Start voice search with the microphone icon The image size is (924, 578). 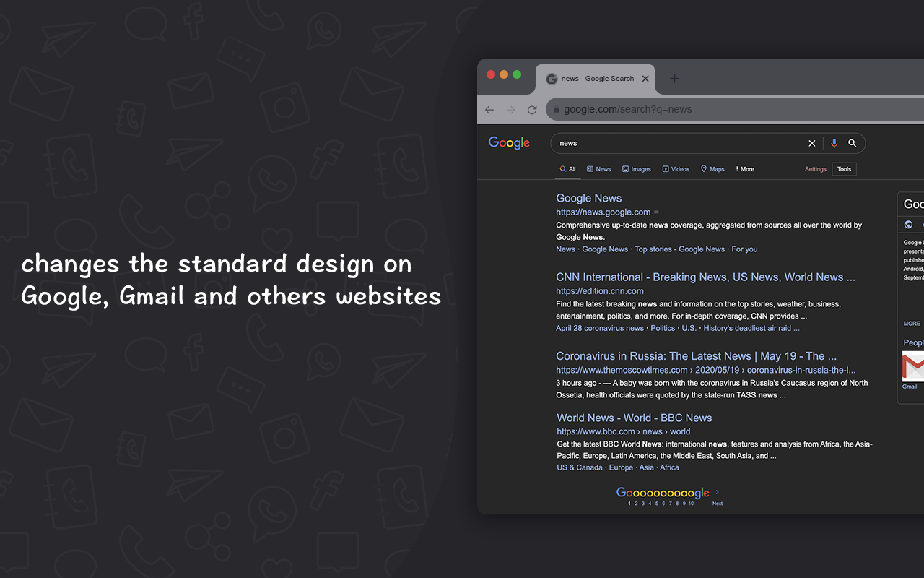(834, 143)
